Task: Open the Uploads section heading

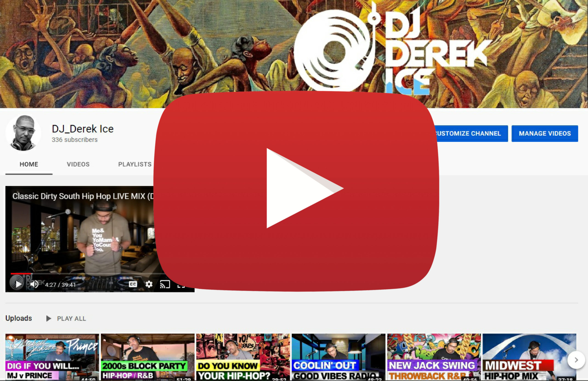Action: 19,318
